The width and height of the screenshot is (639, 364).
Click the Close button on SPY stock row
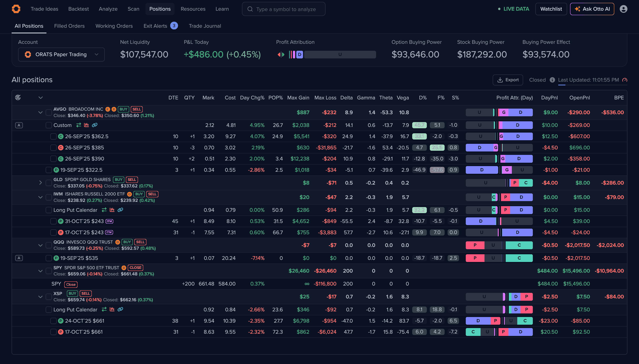pos(71,284)
